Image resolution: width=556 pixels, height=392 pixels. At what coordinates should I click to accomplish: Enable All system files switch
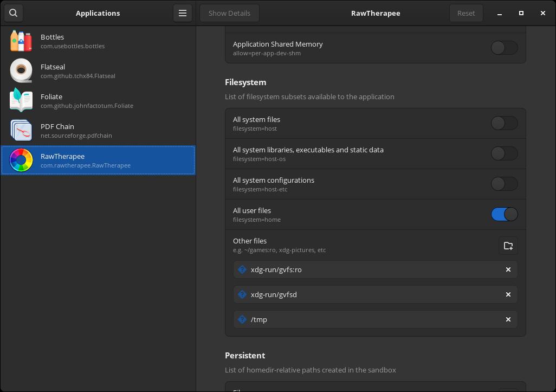tap(504, 123)
